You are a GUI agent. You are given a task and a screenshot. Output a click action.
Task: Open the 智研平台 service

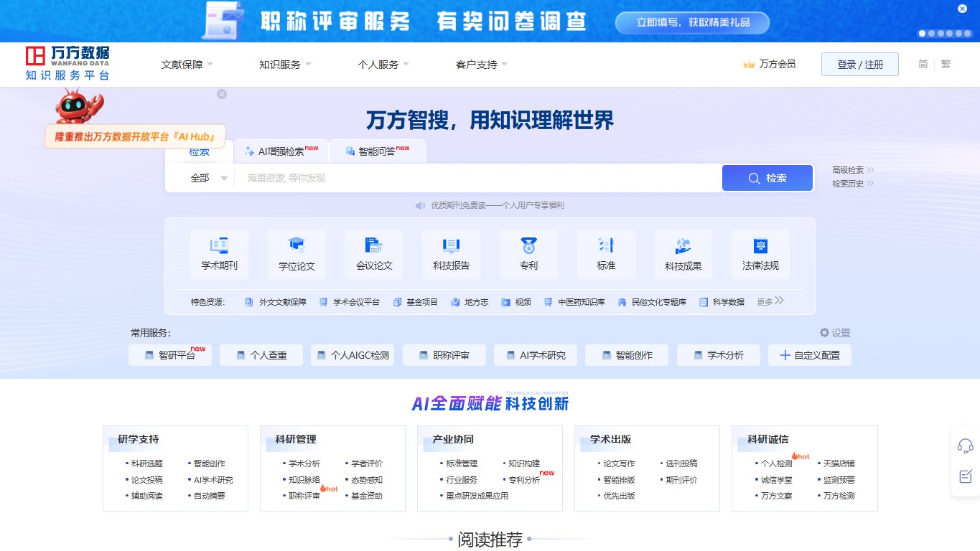pos(170,355)
